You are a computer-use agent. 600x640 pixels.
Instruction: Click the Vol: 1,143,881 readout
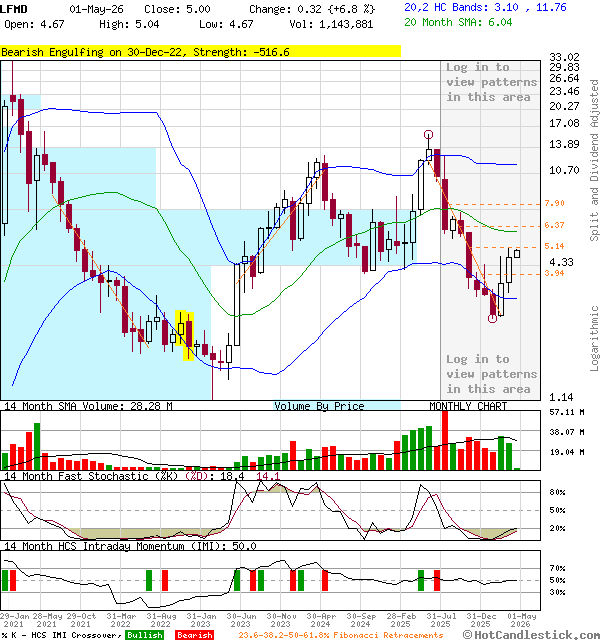(331, 24)
